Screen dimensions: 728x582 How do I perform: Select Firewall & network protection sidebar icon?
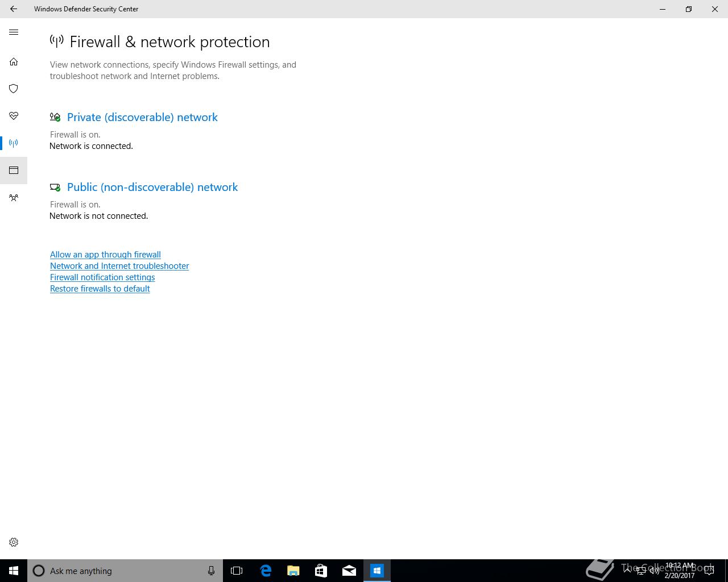[x=14, y=143]
